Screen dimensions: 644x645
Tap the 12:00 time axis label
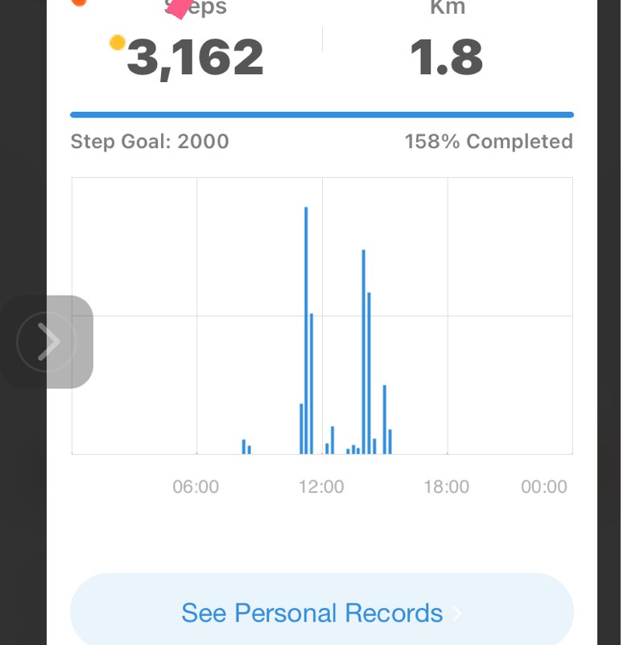[321, 487]
